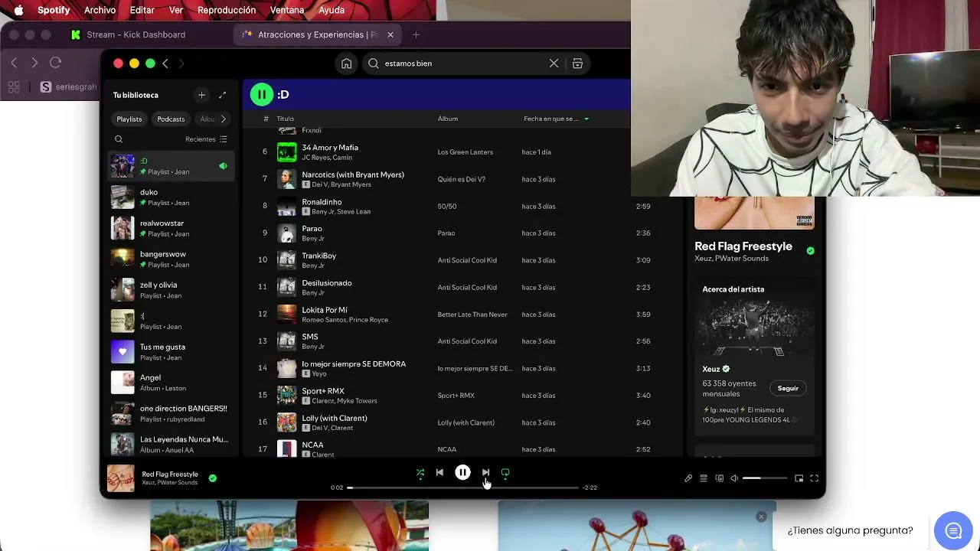Toggle the saved checkmark in the bottom bar
The height and width of the screenshot is (551, 980).
212,478
